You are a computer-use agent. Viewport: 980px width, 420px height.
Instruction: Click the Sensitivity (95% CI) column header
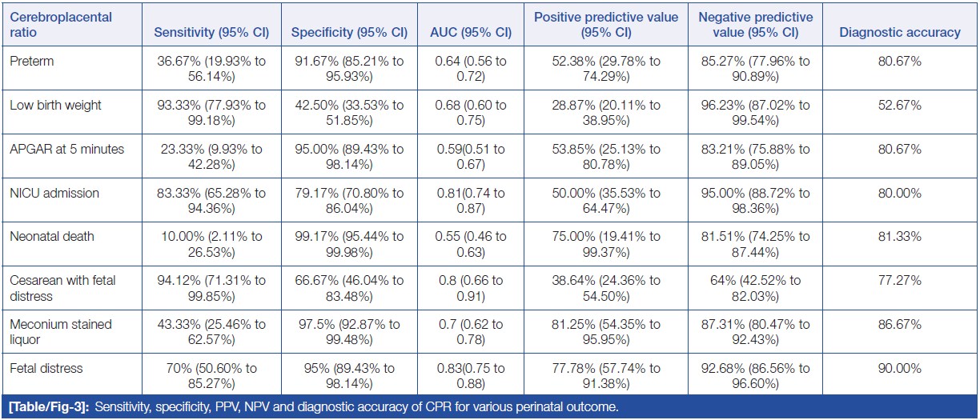click(211, 33)
